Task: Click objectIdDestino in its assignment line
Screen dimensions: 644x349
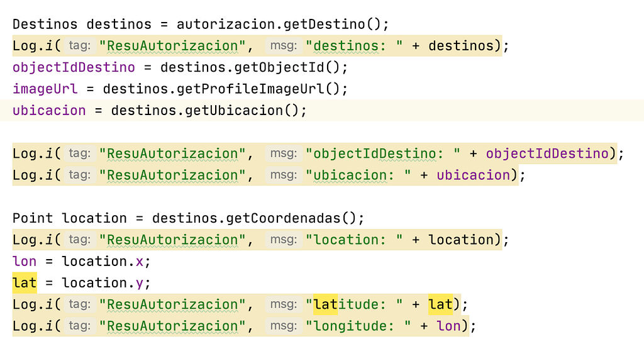Action: click(74, 67)
